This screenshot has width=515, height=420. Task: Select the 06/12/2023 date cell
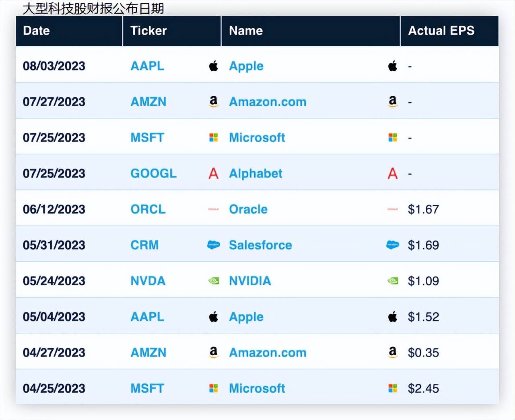pos(54,209)
